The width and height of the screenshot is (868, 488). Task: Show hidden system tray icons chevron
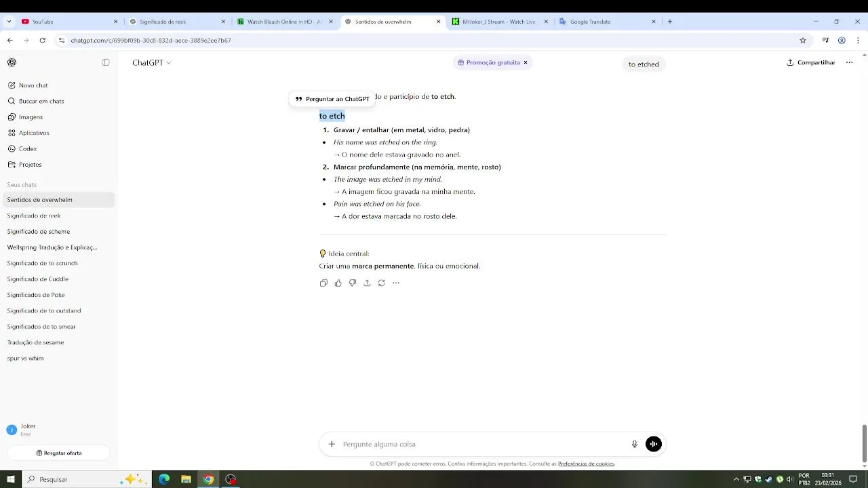point(736,479)
